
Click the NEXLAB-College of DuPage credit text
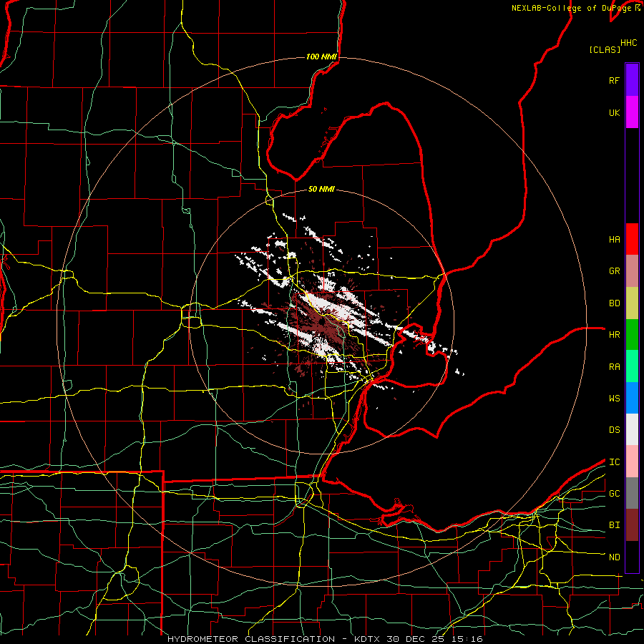(571, 8)
